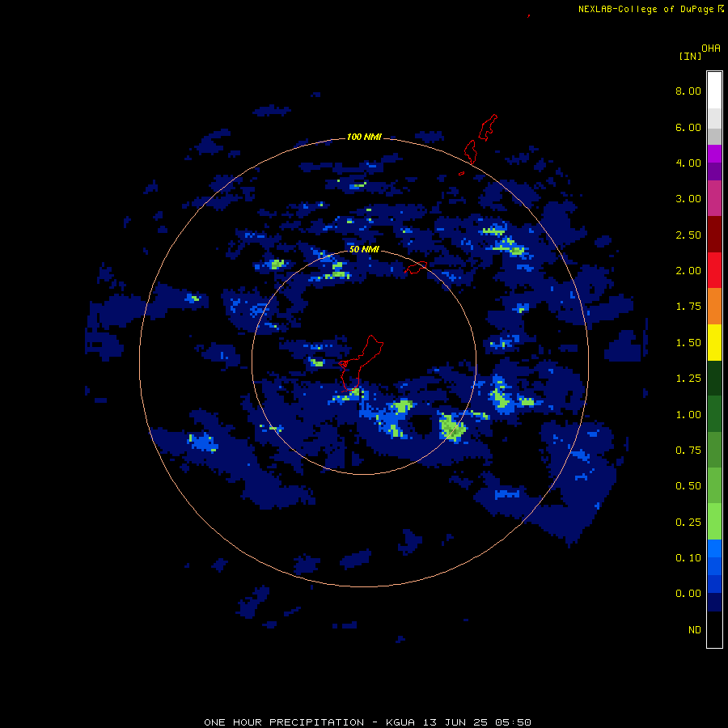
Task: Click the dark red 2.50 legend swatch
Action: tap(714, 234)
